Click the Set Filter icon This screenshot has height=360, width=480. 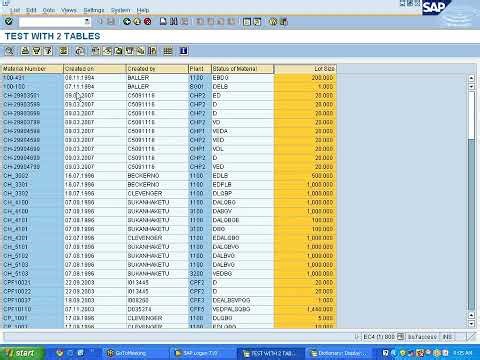48,51
